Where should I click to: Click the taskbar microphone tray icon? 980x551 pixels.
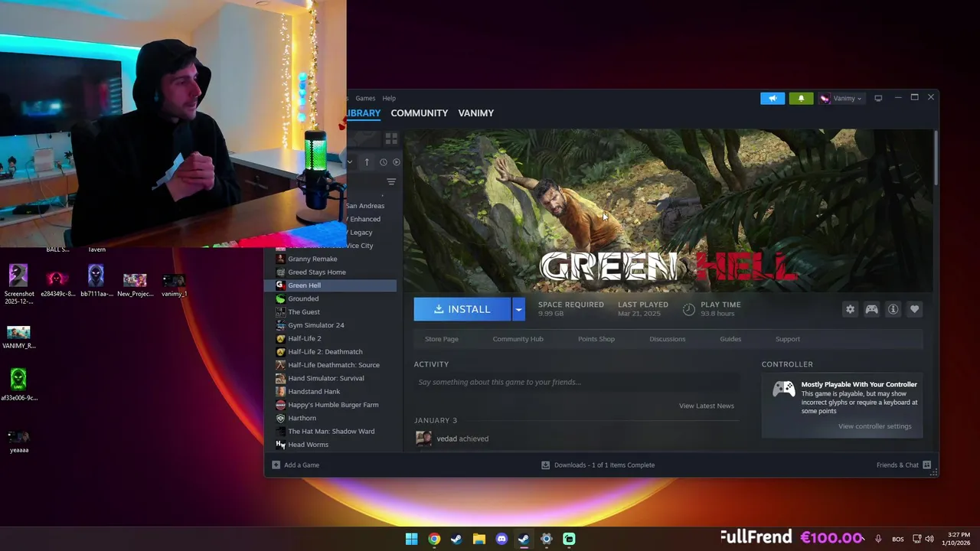[878, 539]
